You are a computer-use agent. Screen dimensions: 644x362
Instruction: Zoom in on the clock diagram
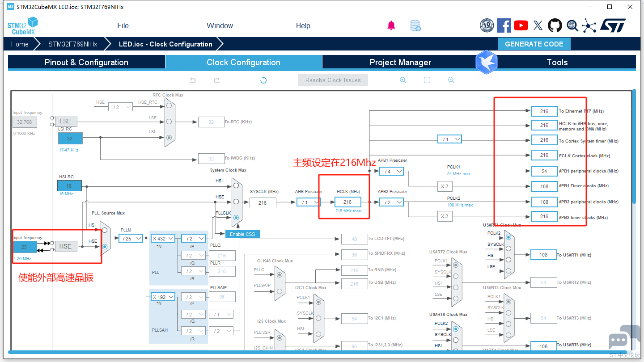pyautogui.click(x=403, y=80)
